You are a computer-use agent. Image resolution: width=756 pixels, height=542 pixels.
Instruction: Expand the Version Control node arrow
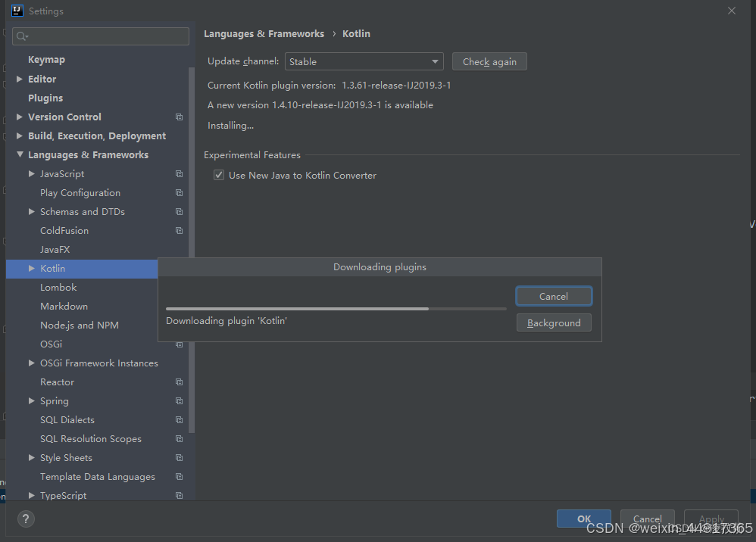tap(19, 117)
